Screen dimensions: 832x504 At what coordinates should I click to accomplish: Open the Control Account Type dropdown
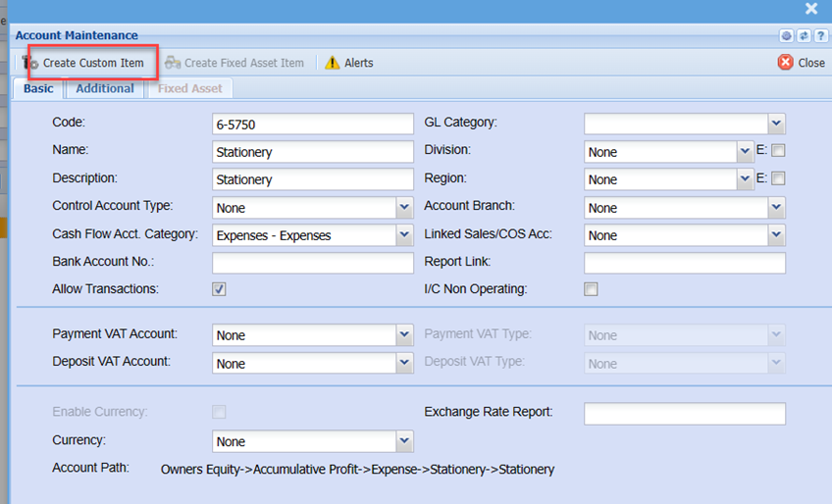404,208
